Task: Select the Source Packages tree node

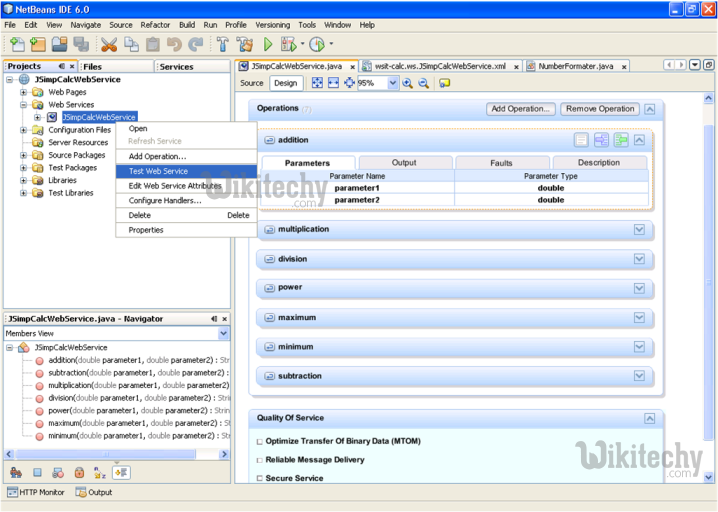Action: (x=76, y=155)
